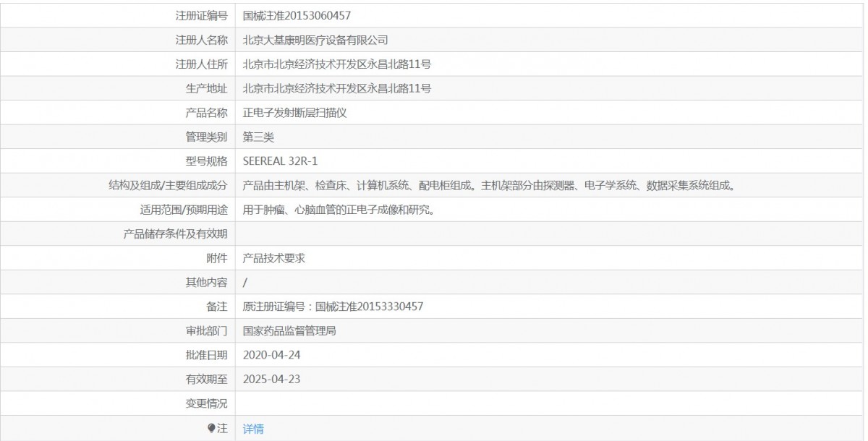Click the intended-use text 用于肿瘤、心脑血管
The height and width of the screenshot is (441, 868).
339,210
